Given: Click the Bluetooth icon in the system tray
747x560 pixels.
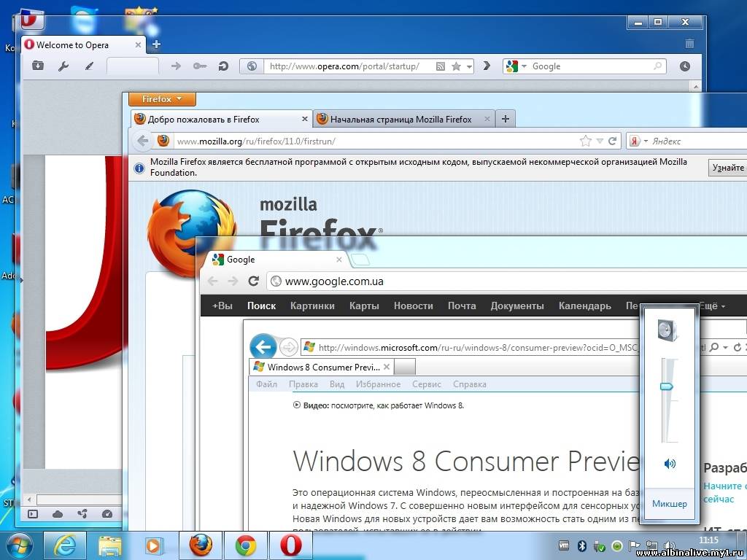Looking at the screenshot, I should (x=581, y=545).
